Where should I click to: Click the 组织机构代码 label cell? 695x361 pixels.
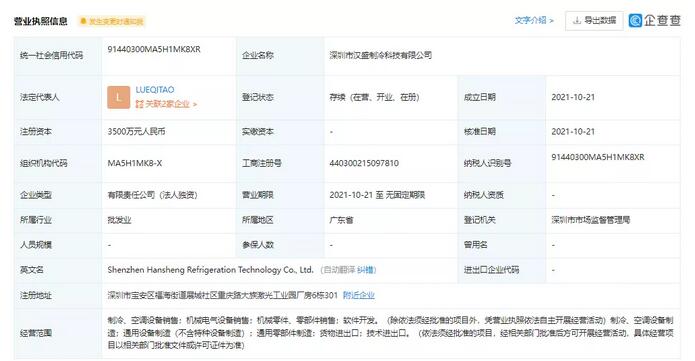tap(58, 163)
